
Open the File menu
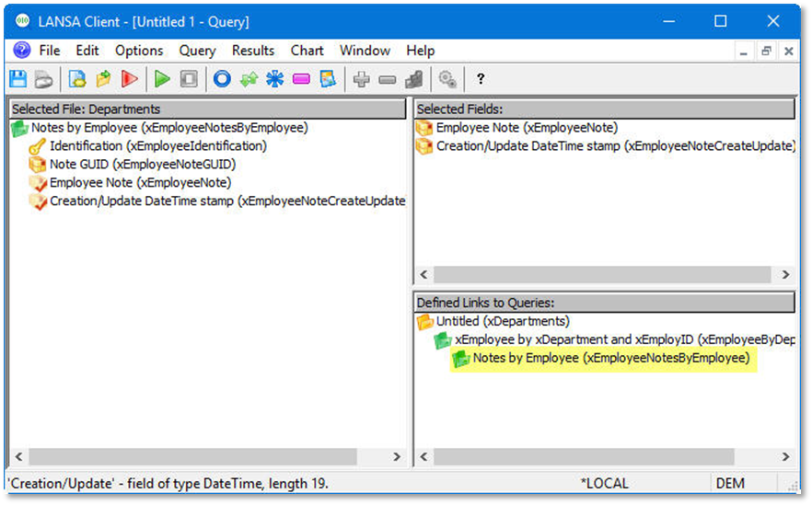50,51
